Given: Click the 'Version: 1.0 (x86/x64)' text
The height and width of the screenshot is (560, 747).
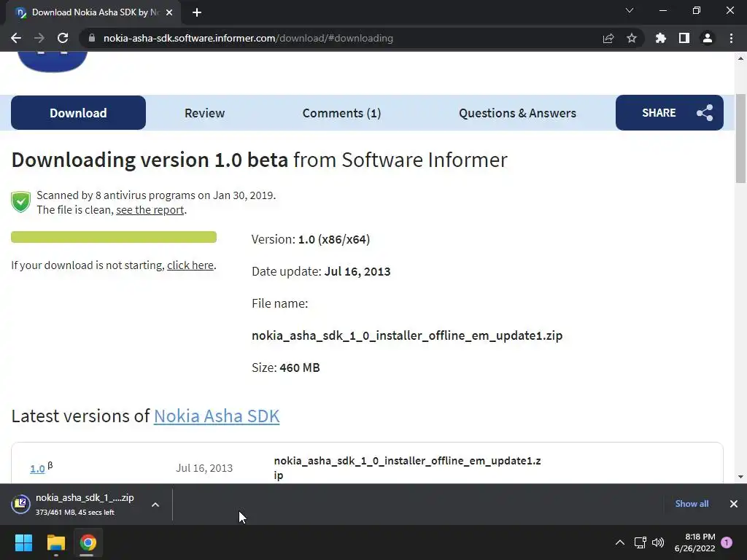Looking at the screenshot, I should pyautogui.click(x=311, y=239).
